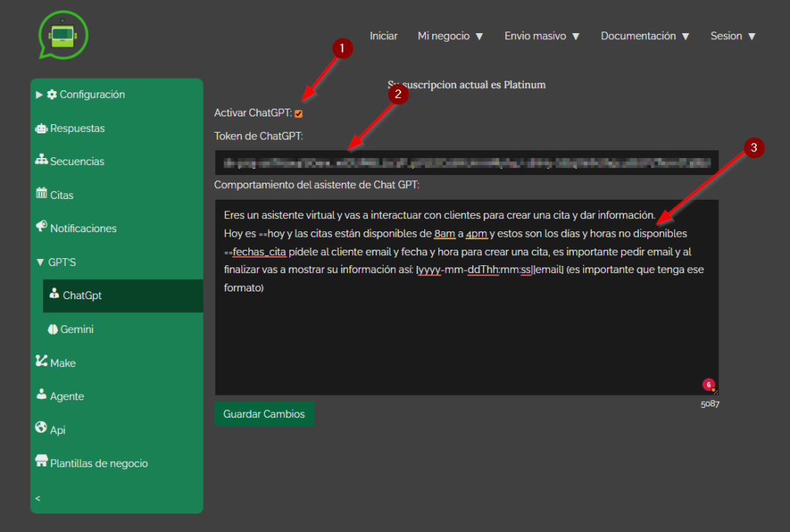Click the 5087 character counter
The width and height of the screenshot is (790, 532).
pos(710,404)
